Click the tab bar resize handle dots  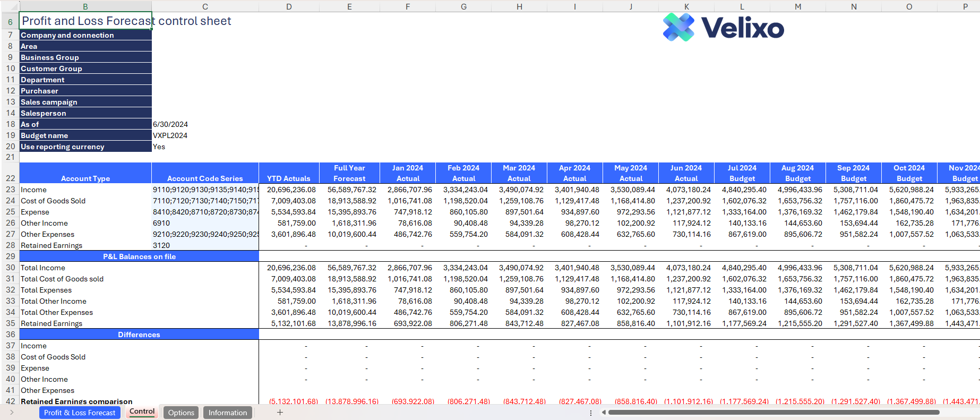click(x=590, y=413)
